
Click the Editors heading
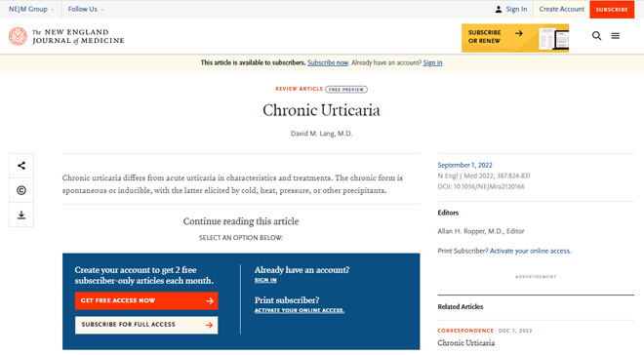click(x=448, y=213)
